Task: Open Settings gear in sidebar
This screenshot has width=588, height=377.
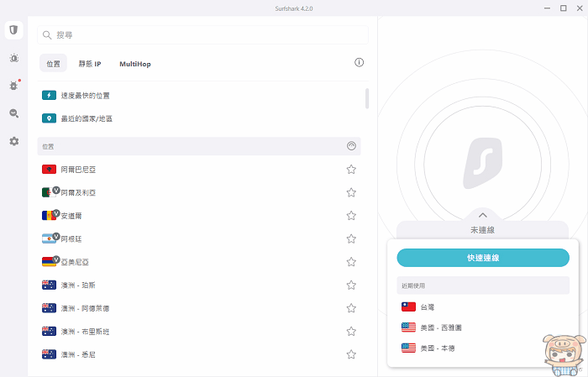Action: click(14, 141)
